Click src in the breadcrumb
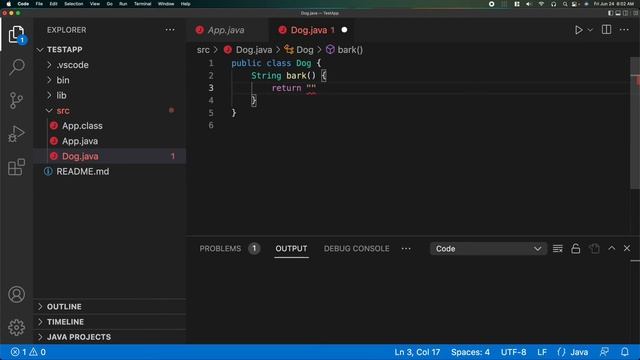640x360 pixels. [x=203, y=50]
